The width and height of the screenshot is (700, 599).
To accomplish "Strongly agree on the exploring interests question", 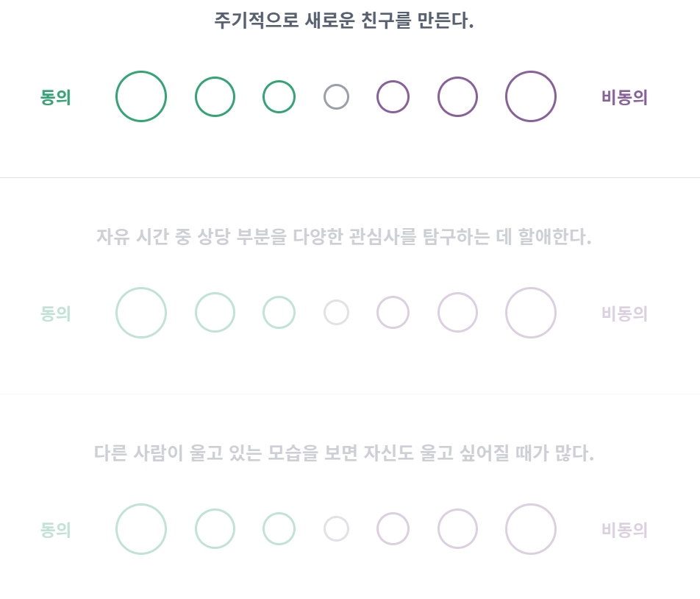I will pos(140,312).
